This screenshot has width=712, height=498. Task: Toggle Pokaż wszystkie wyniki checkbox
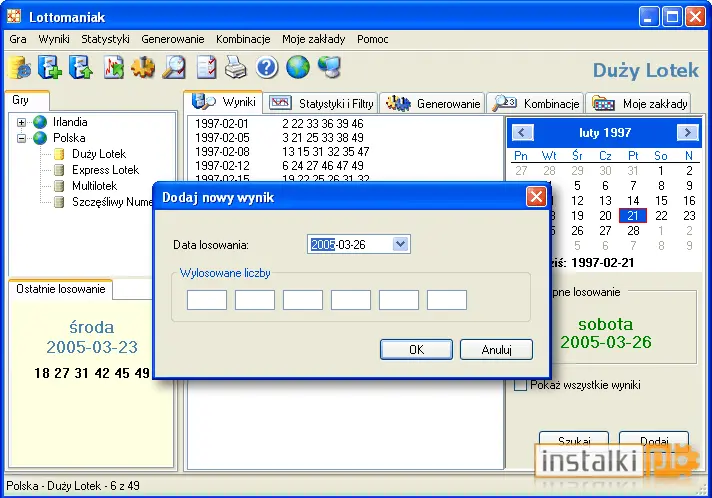coord(520,385)
